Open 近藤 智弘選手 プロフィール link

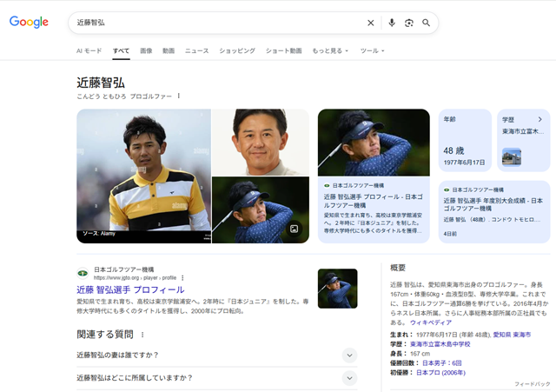[x=130, y=289]
